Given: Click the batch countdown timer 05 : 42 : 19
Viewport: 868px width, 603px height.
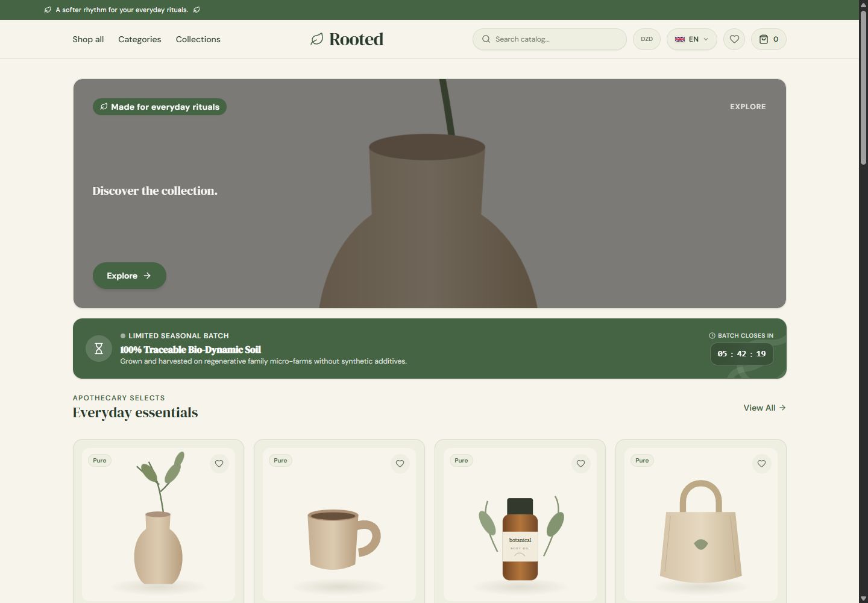Looking at the screenshot, I should click(x=741, y=354).
